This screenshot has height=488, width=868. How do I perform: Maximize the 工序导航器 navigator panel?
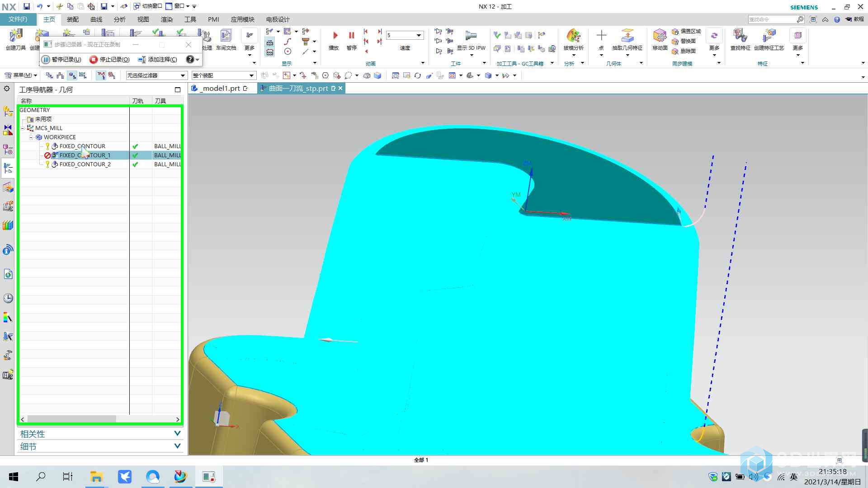point(178,89)
